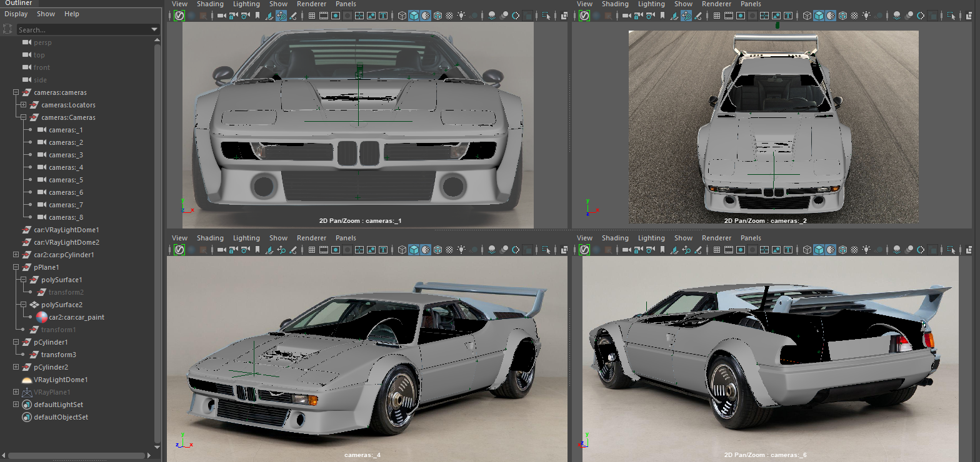
Task: Toggle Film Gate in cameras:_6 viewport toolbar
Action: tap(728, 250)
